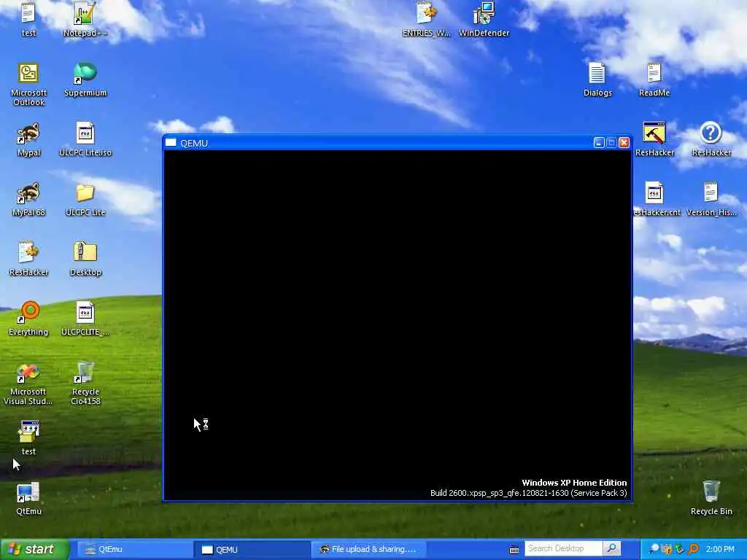Select the Dialogs document icon

coord(597,79)
